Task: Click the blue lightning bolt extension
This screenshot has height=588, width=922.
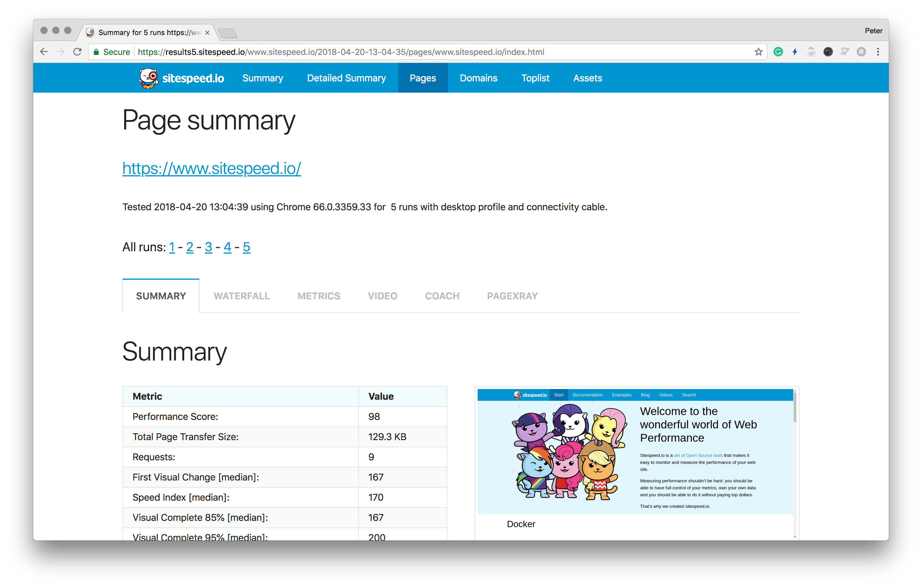Action: point(795,52)
